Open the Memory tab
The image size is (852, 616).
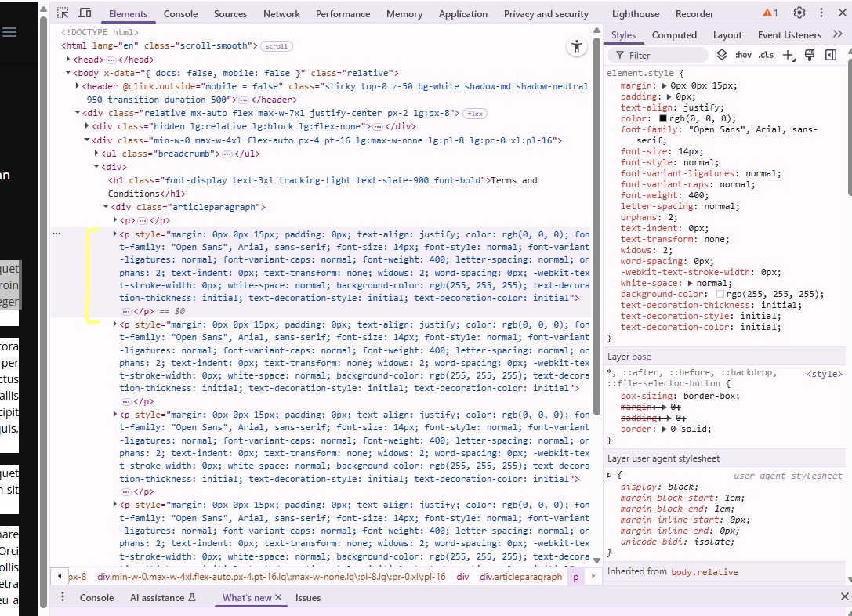tap(404, 13)
